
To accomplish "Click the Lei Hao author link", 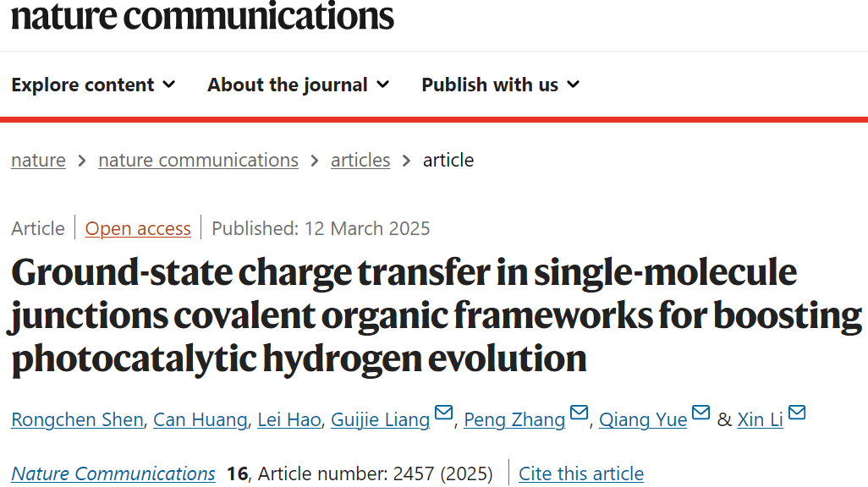I will (289, 419).
